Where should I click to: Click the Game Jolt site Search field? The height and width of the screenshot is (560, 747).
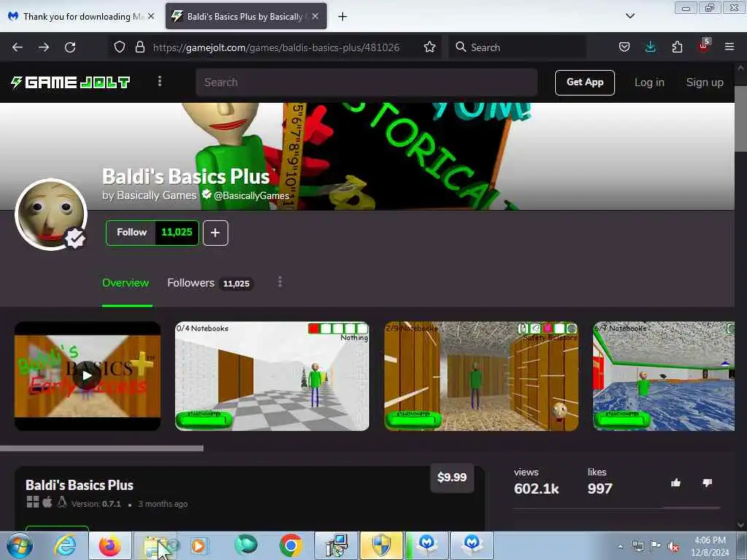[x=366, y=82]
